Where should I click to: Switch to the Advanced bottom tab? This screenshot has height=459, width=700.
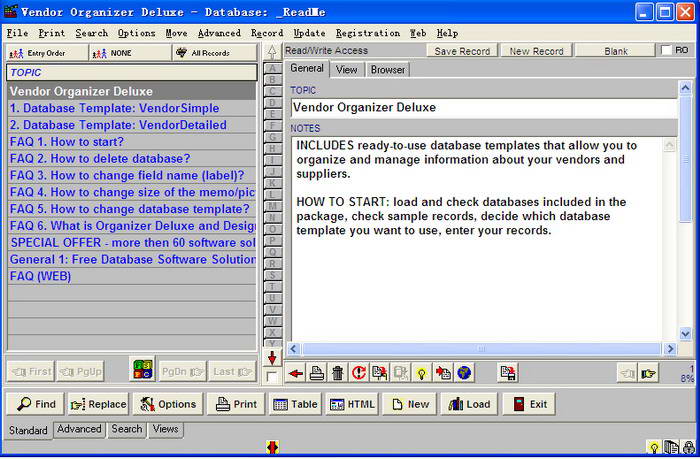(79, 429)
